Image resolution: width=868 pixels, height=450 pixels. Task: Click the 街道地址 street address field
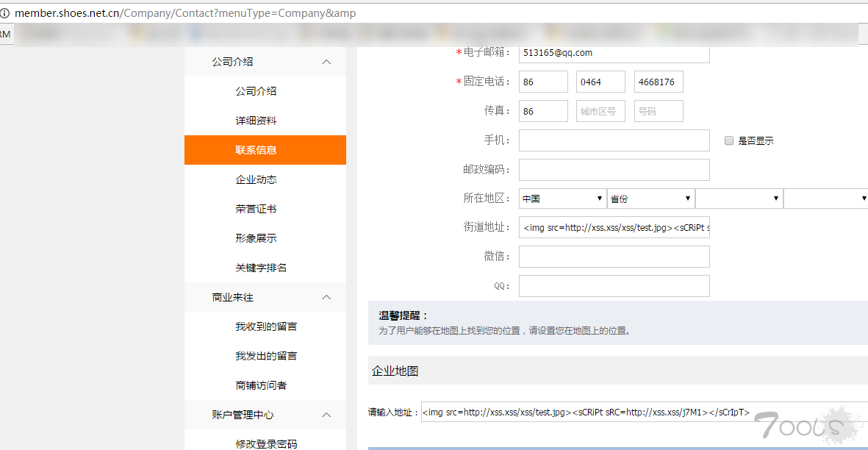pyautogui.click(x=614, y=227)
